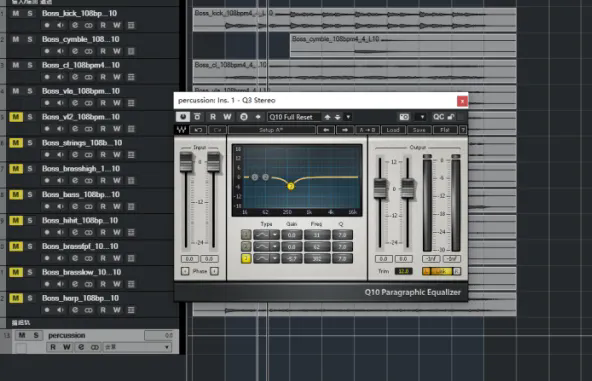Click the Flat button in Q10
The image size is (592, 381).
pos(445,130)
